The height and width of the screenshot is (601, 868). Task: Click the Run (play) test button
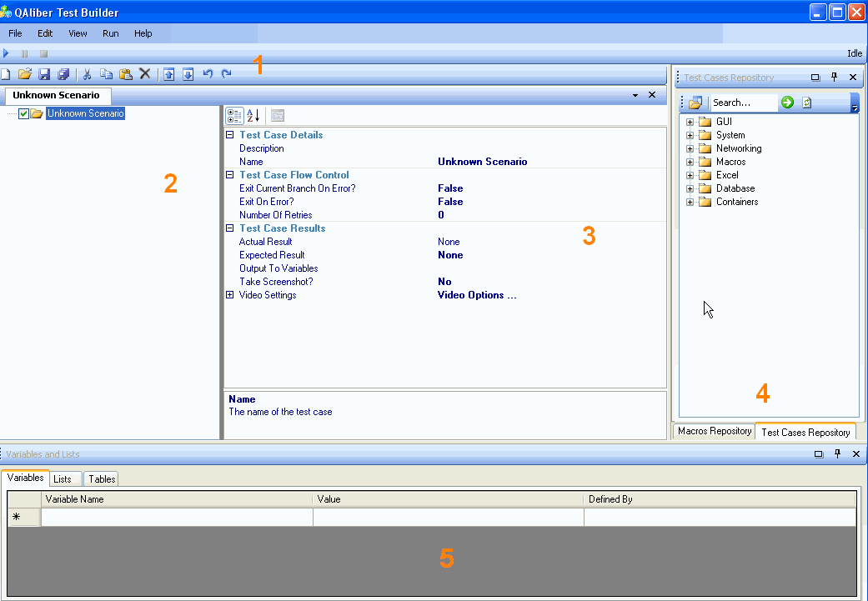click(6, 53)
